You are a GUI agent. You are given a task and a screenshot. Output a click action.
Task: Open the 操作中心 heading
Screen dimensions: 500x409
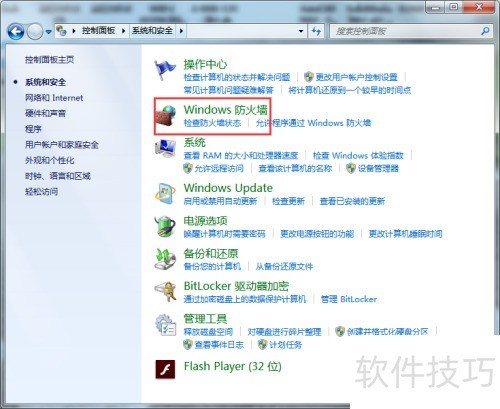(x=205, y=64)
